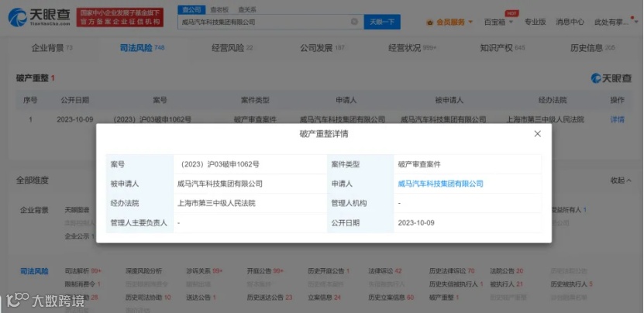Screen dimensions: 644x313
Task: Click the dialog 公开日期 value 2023-10-09
Action: pos(416,222)
